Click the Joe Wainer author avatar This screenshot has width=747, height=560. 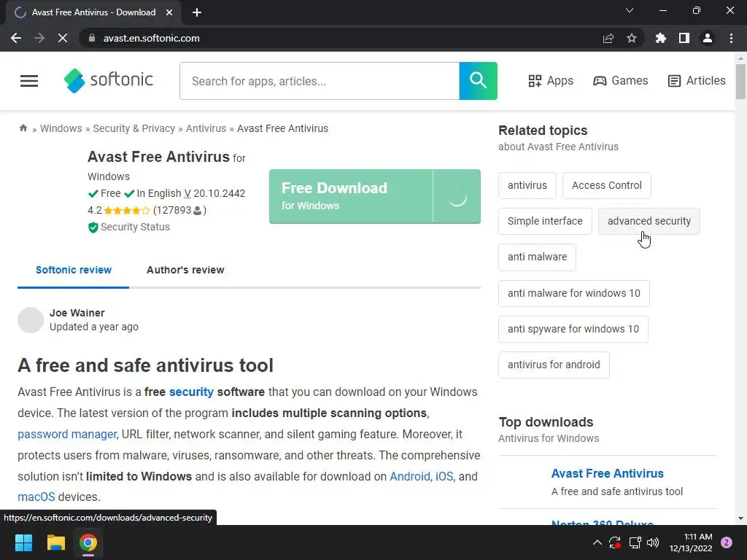(x=31, y=320)
